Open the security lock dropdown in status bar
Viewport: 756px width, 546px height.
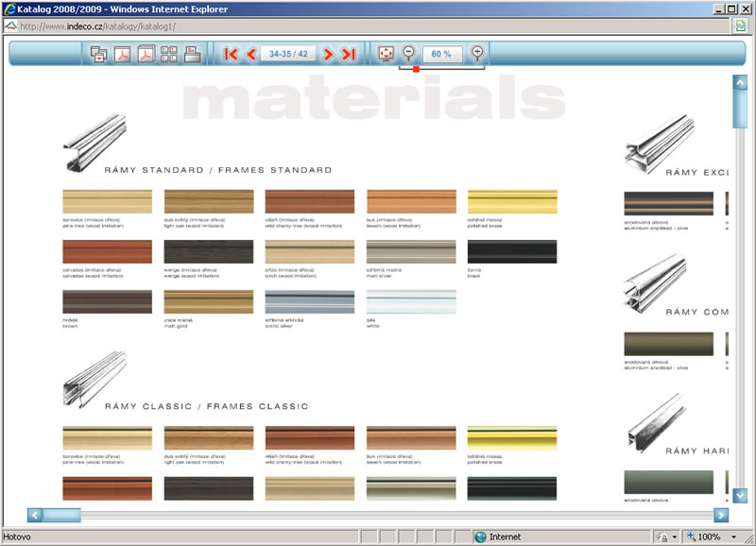(675, 537)
